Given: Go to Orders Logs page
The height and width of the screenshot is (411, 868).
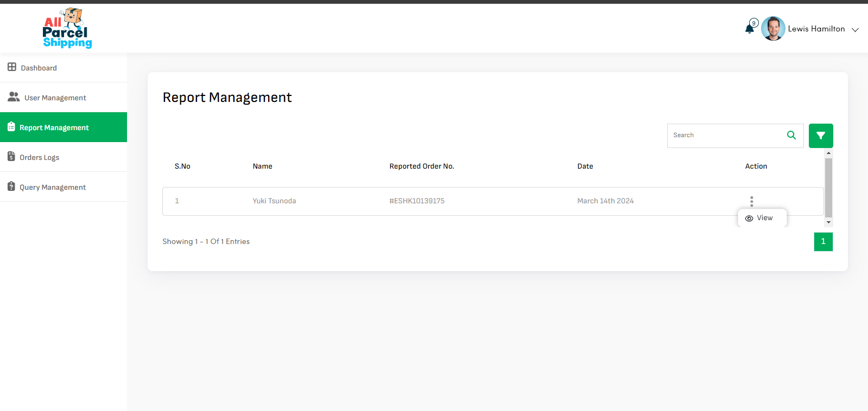Looking at the screenshot, I should (x=39, y=157).
